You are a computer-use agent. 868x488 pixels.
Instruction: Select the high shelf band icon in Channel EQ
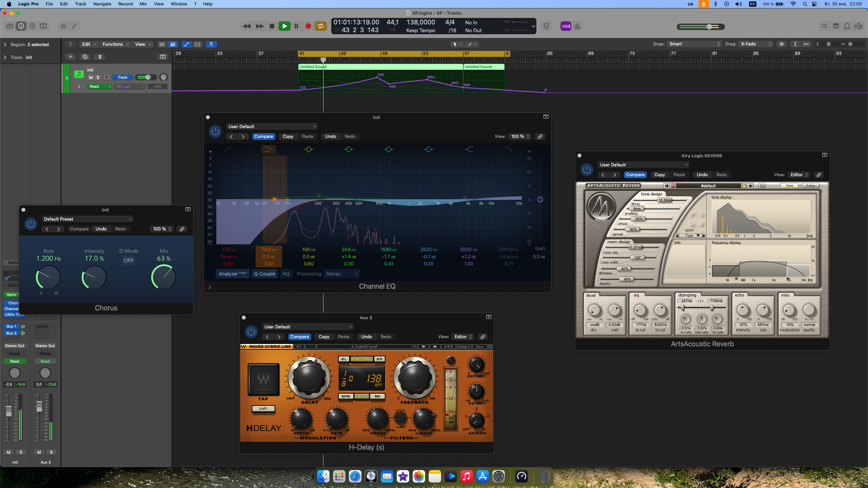coord(469,149)
